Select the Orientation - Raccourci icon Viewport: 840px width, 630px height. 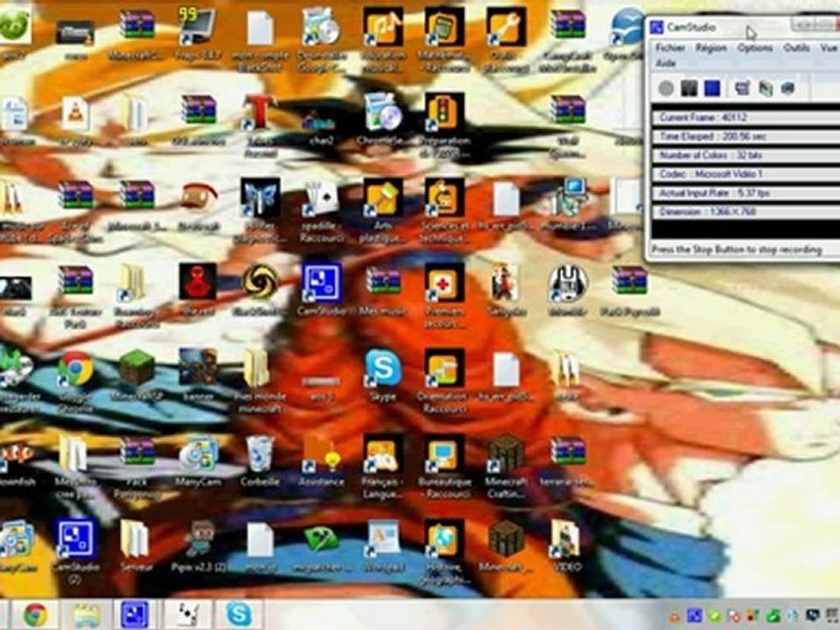[444, 381]
